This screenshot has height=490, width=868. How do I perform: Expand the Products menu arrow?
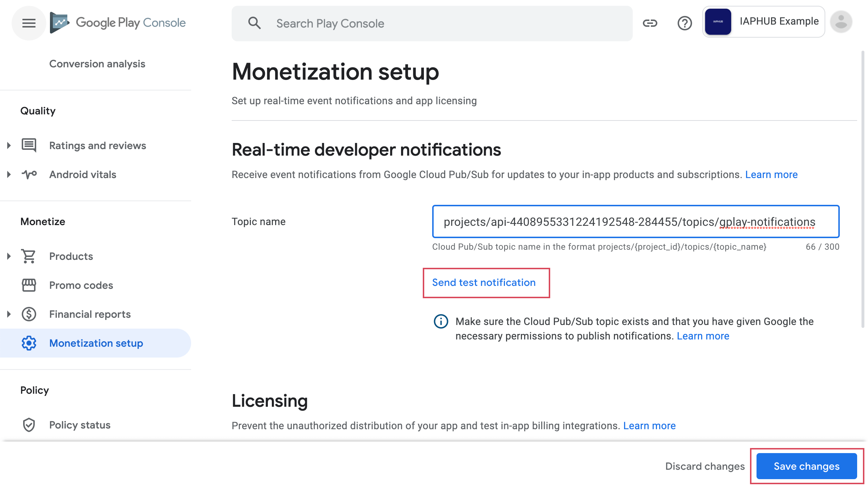[9, 256]
